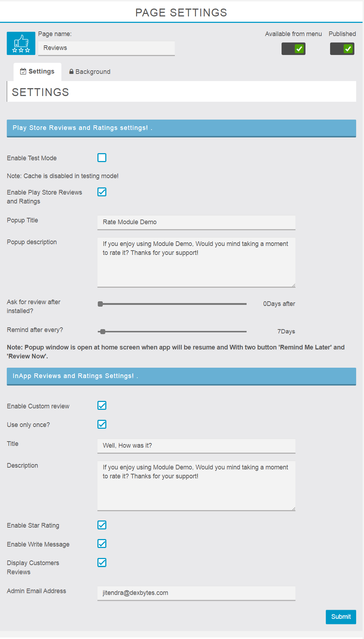The width and height of the screenshot is (364, 639).
Task: Toggle the Available from menu switch
Action: click(x=293, y=49)
